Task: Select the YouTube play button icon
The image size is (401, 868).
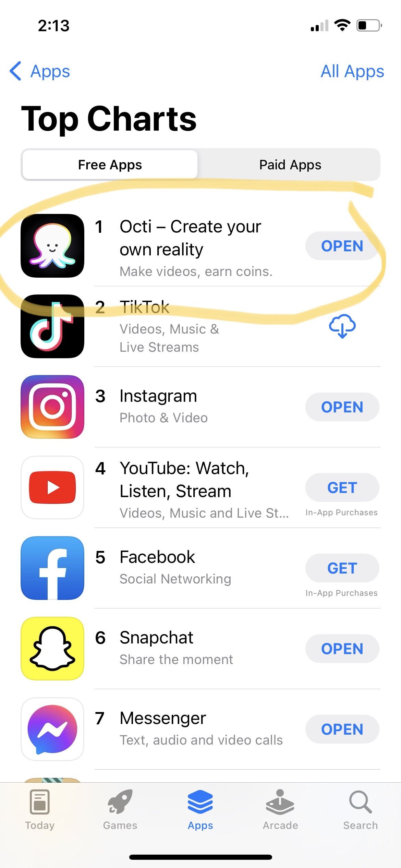Action: coord(52,487)
